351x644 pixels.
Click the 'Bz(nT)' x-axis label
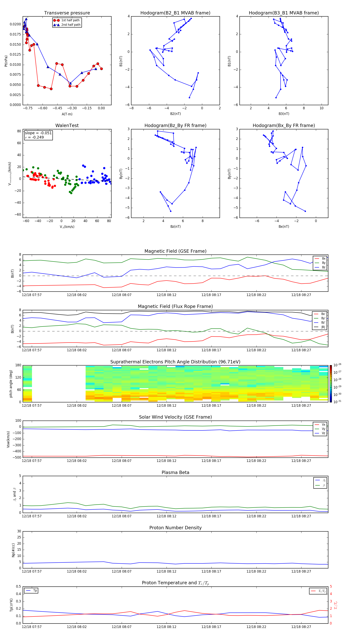[175, 227]
